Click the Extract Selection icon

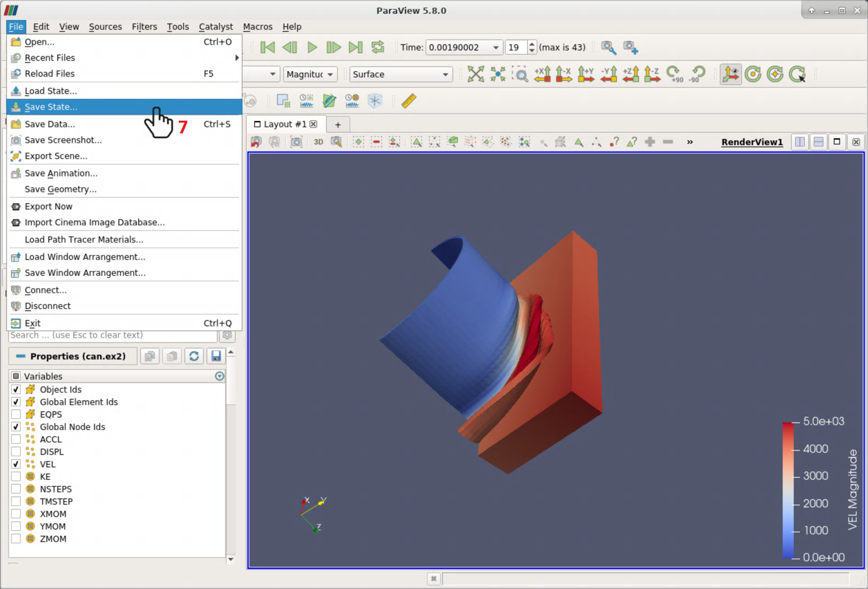284,101
